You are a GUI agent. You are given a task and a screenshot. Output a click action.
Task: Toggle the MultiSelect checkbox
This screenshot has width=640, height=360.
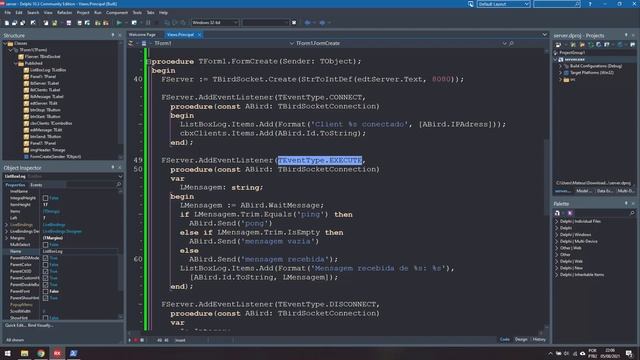click(45, 245)
